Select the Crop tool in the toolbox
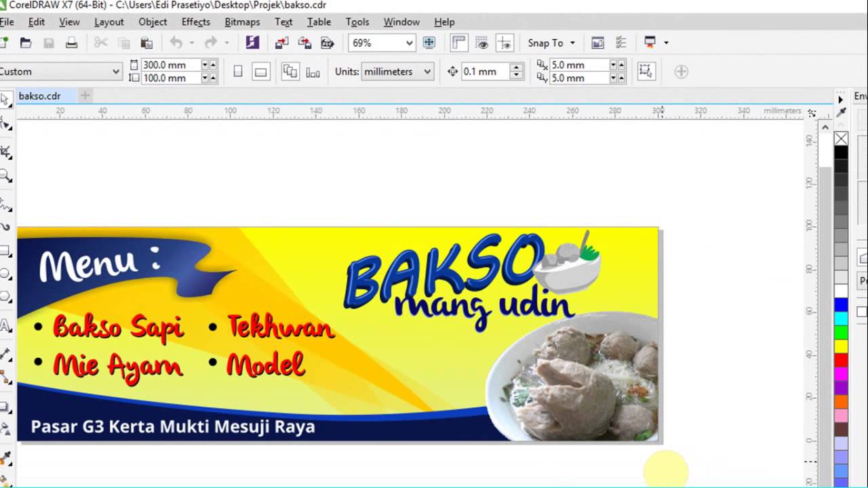Image resolution: width=868 pixels, height=488 pixels. [x=5, y=150]
